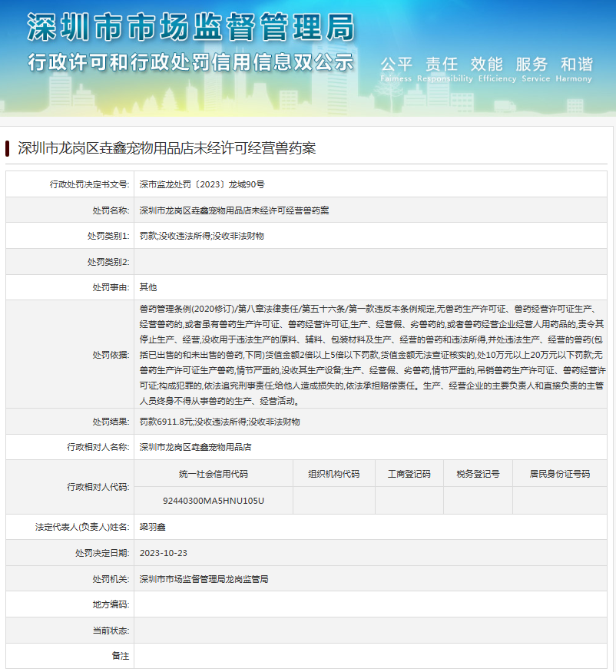Click the 行政相对人名称 row label
Viewport: 616px width, 672px height.
98,447
